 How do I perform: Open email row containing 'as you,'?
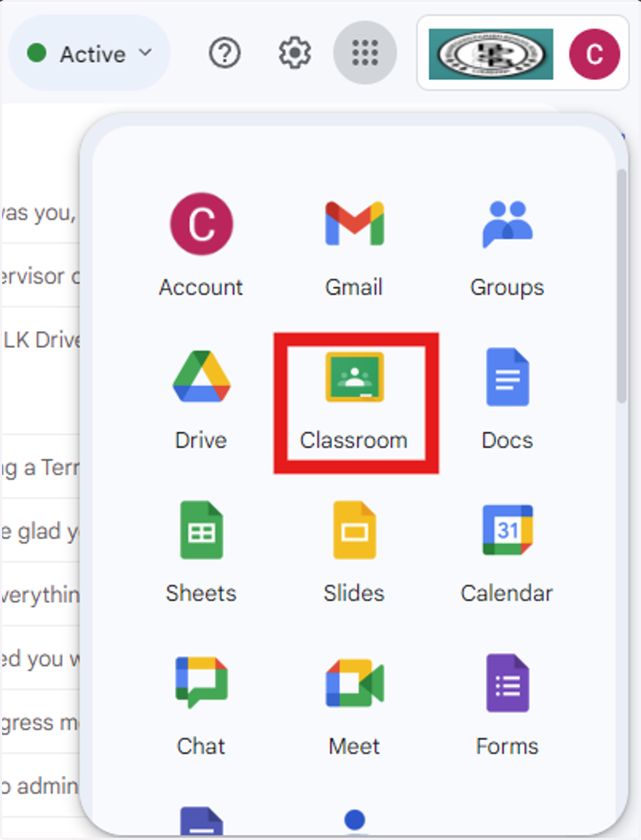pos(41,212)
